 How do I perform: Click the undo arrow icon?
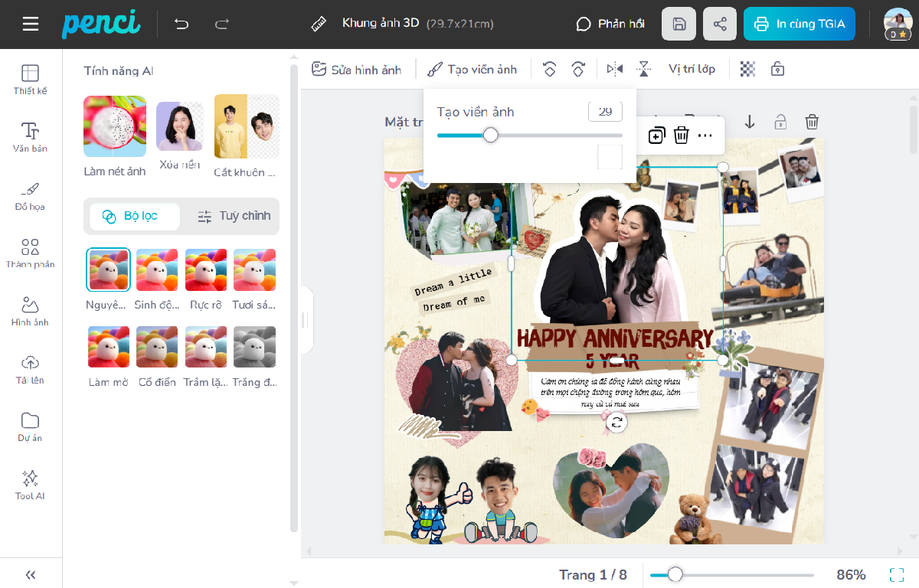click(182, 24)
